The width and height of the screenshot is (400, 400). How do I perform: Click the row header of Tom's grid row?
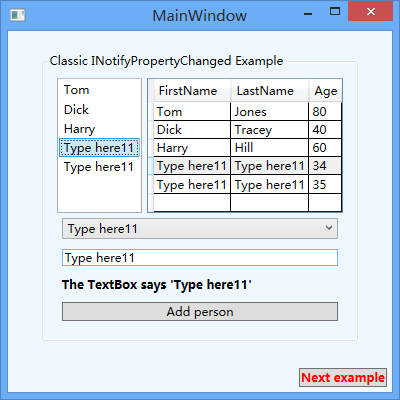tap(151, 112)
